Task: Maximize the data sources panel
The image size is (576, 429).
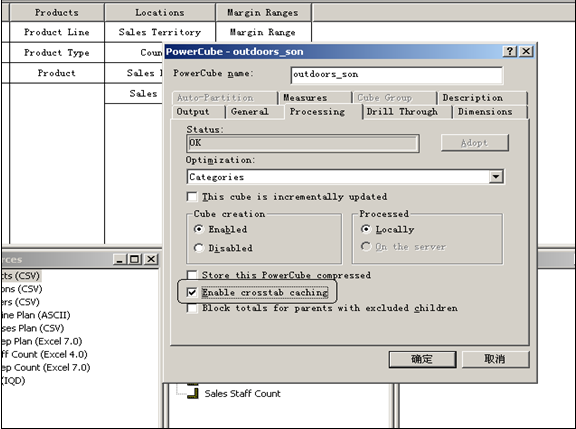Action: [135, 259]
